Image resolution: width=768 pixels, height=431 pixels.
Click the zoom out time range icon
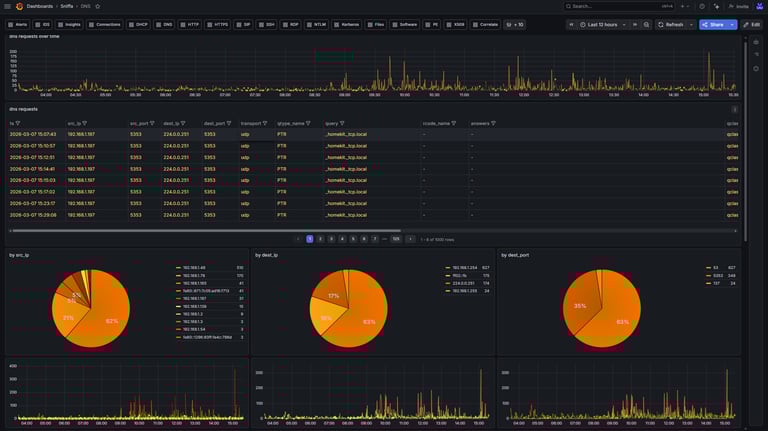pyautogui.click(x=646, y=24)
